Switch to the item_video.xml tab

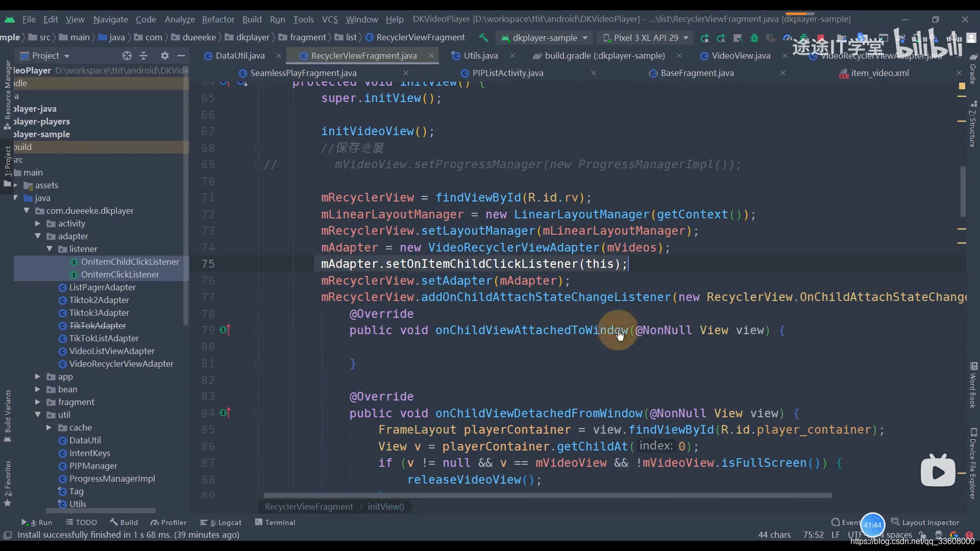coord(879,73)
